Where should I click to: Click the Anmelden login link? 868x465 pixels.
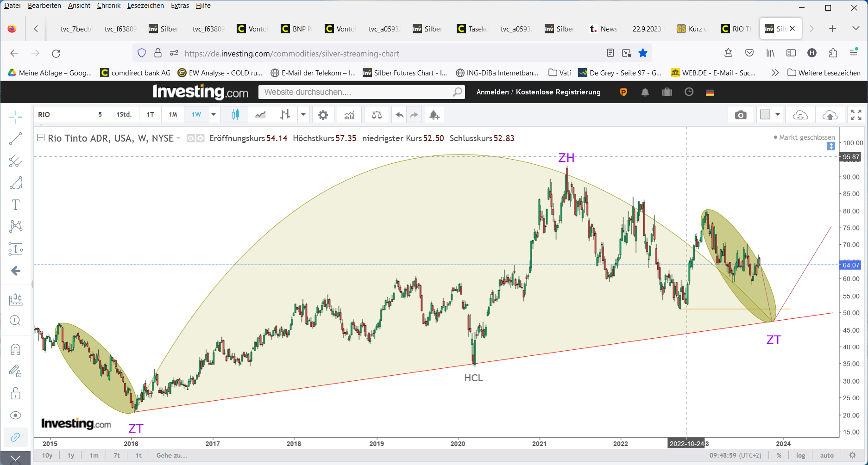pos(492,92)
